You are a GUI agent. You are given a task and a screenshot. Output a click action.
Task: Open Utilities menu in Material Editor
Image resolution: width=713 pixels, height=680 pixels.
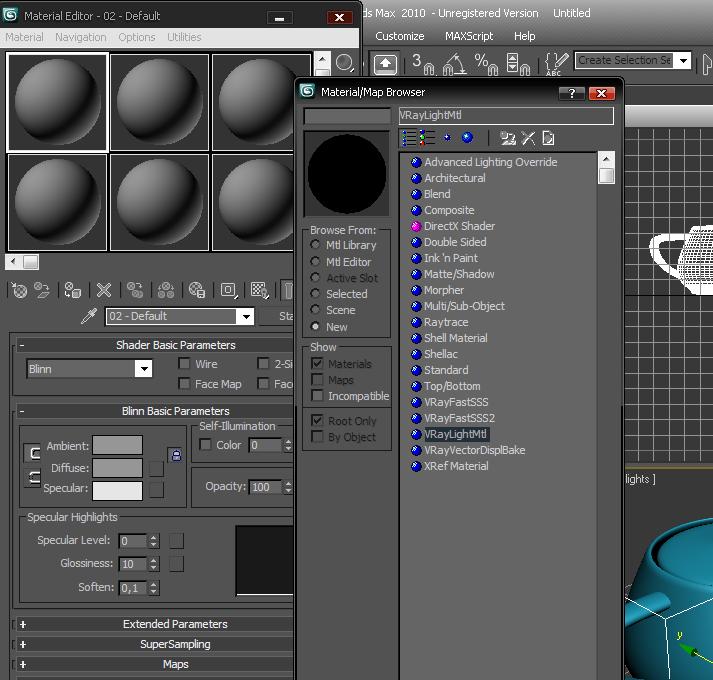click(184, 37)
